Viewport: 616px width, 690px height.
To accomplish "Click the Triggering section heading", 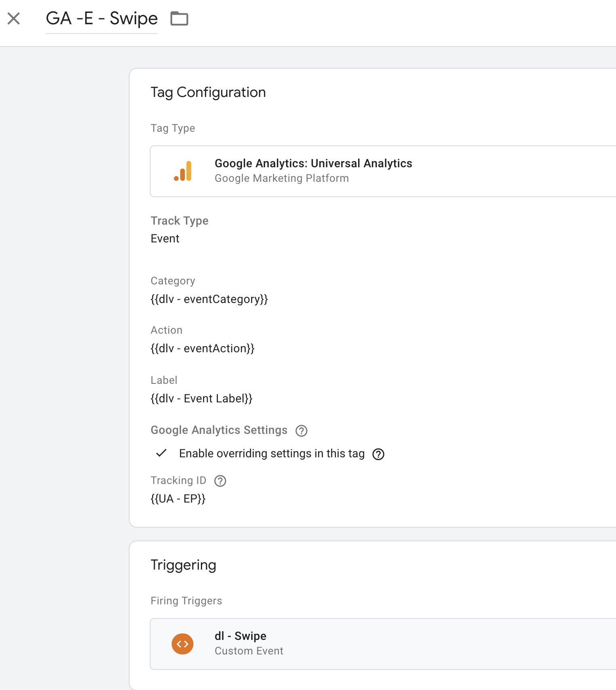I will pos(184,565).
